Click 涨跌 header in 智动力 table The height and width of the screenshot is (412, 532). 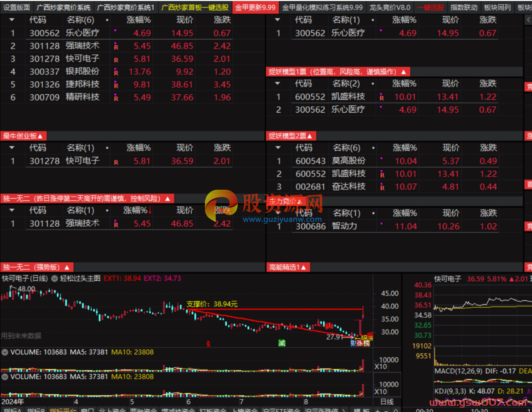point(489,213)
